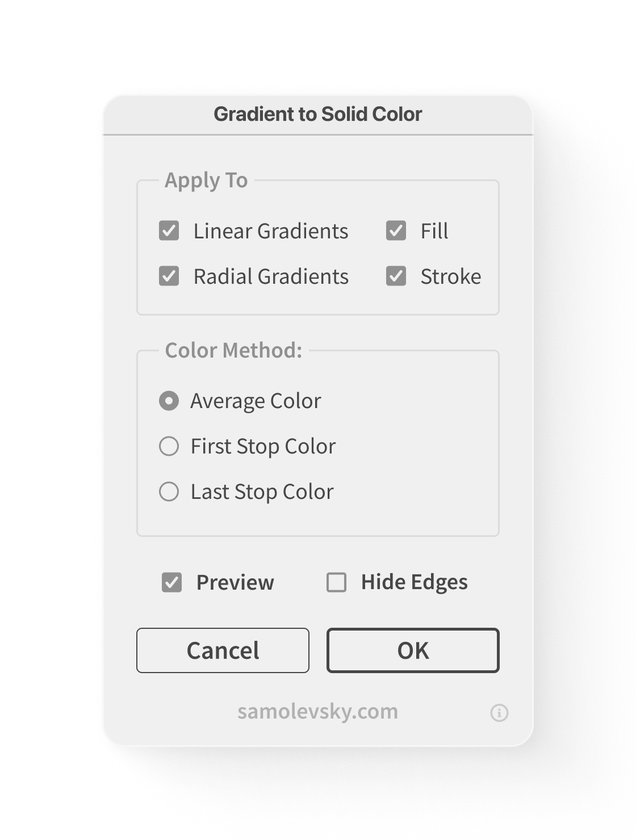
Task: Click the Gradient to Solid Color title bar
Action: coord(317,114)
